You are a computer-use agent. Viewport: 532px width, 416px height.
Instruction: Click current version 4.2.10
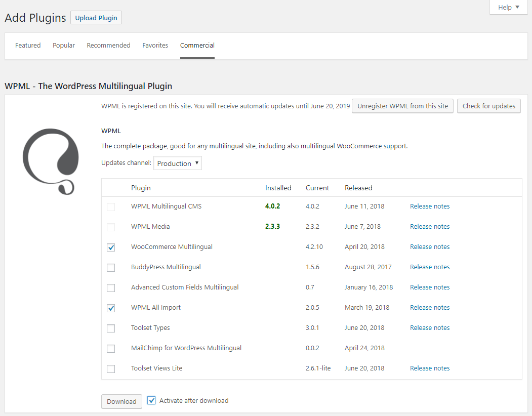pyautogui.click(x=314, y=246)
